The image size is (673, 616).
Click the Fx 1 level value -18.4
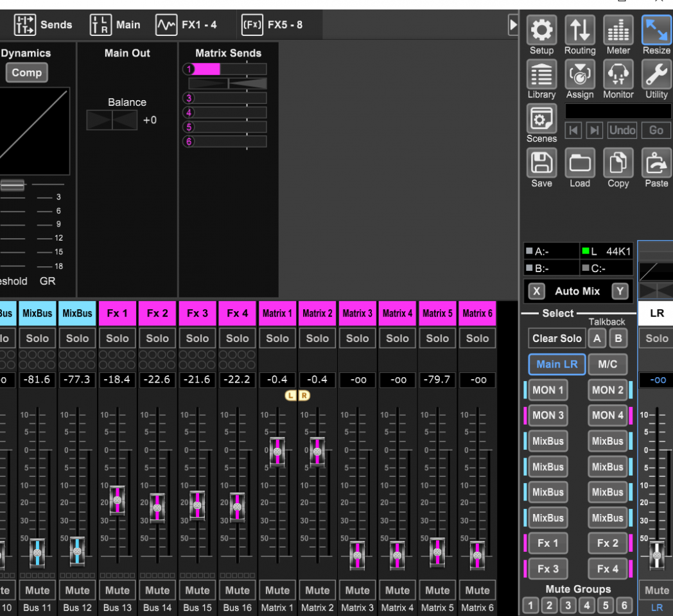[x=117, y=380]
